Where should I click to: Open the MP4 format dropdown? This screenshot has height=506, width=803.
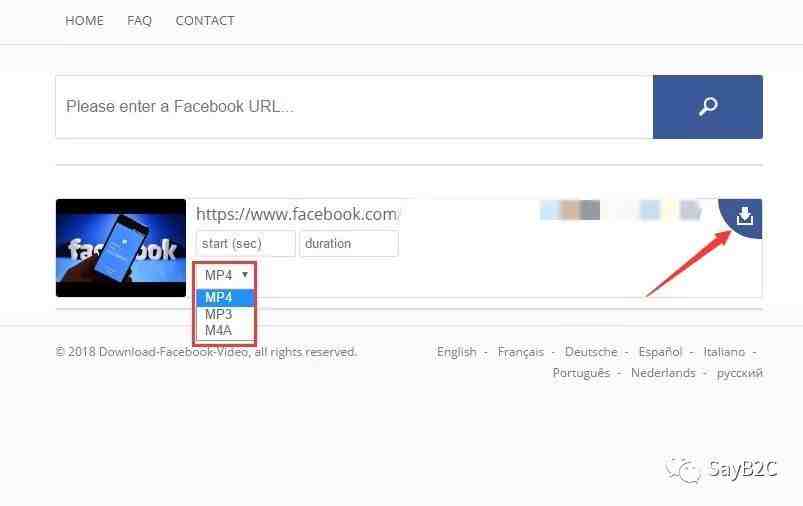[225, 276]
